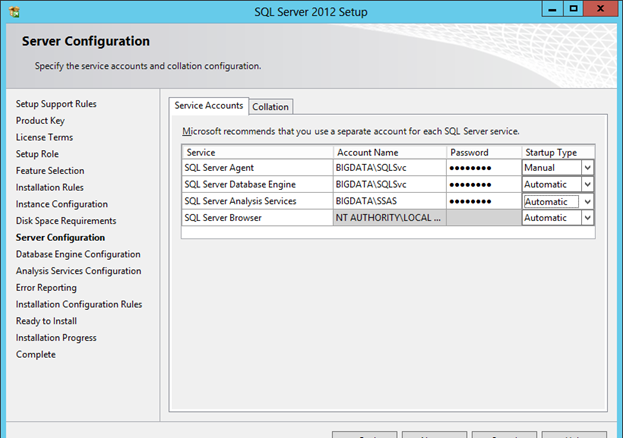
Task: Select the SQL Server Agent service row
Action: click(257, 168)
